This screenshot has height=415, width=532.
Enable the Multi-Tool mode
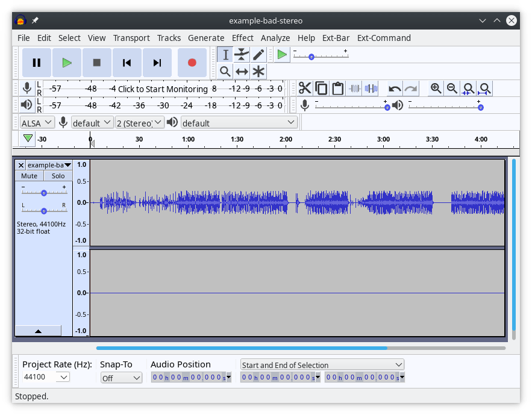[257, 71]
